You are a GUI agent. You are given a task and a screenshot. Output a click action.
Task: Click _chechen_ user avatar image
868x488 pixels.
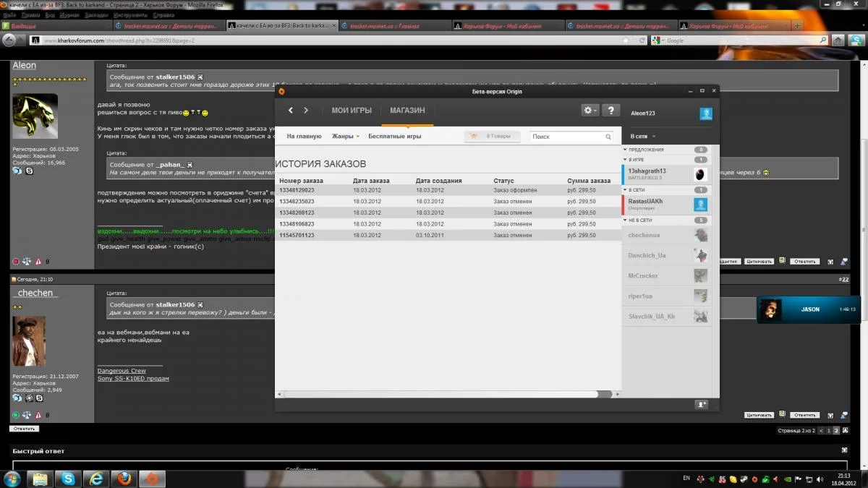[x=30, y=341]
